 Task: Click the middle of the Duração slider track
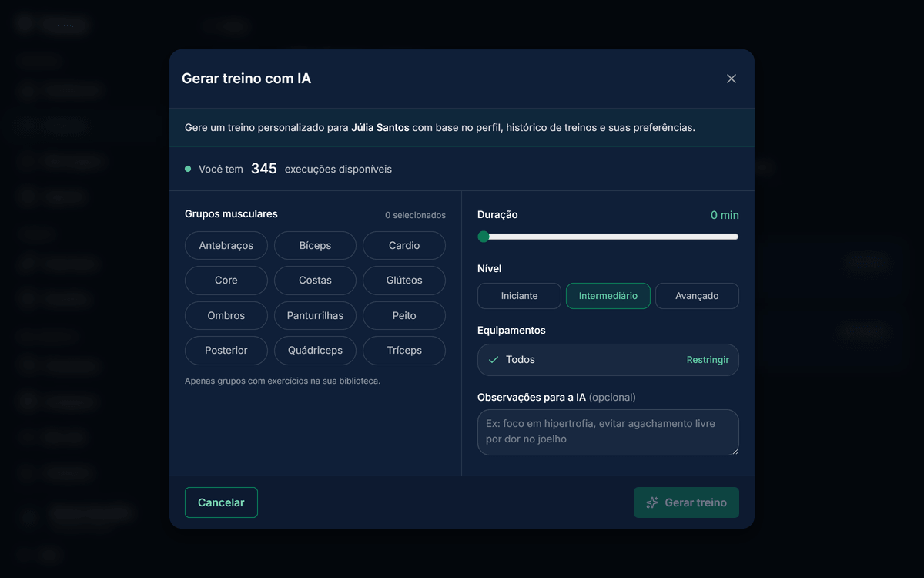tap(608, 237)
